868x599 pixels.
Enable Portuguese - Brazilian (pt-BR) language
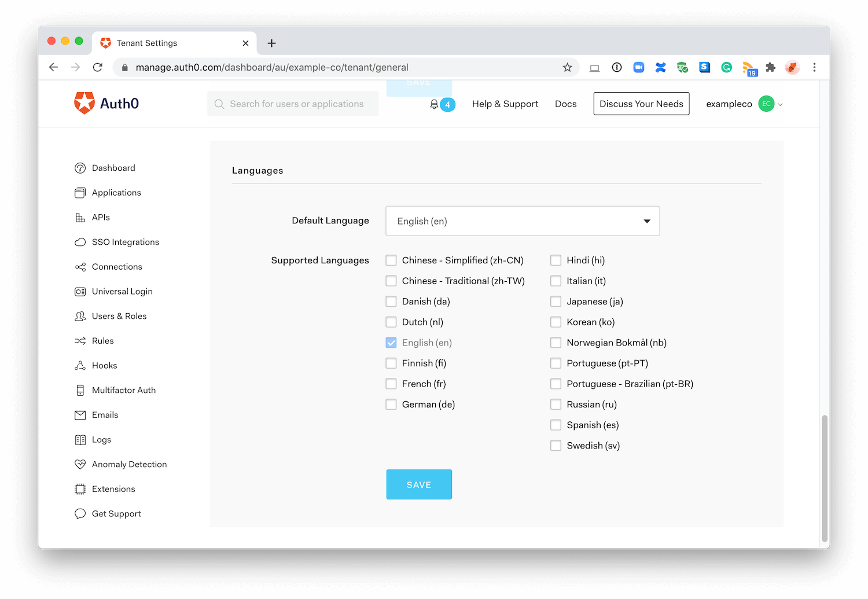click(556, 384)
